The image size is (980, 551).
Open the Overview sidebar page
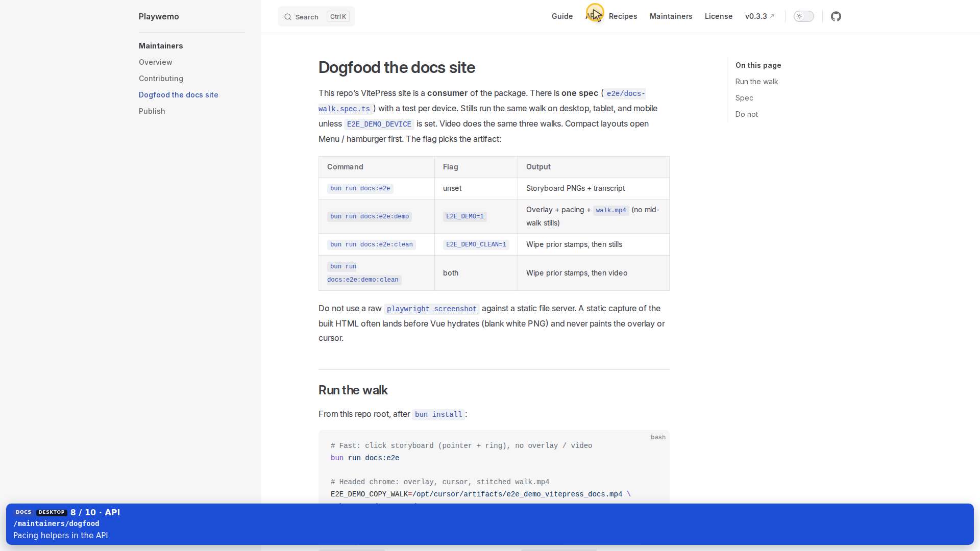tap(155, 62)
